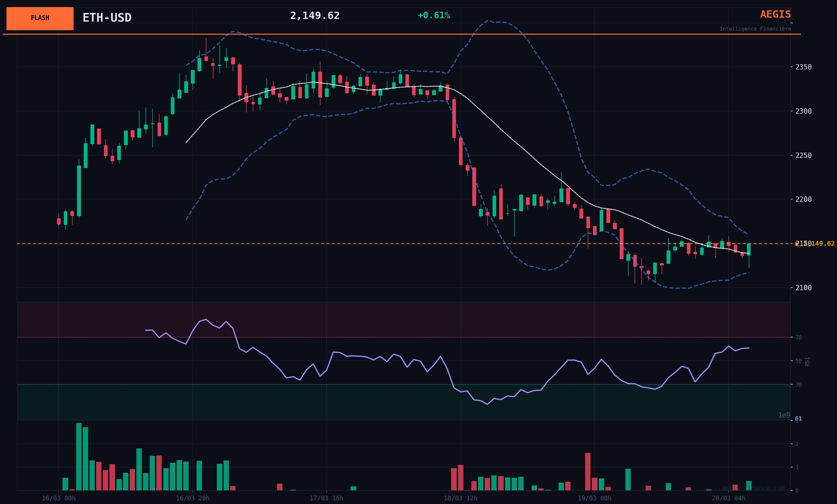Click the tallest green volume bar
Viewport: 837px width, 504px height.
(x=79, y=456)
